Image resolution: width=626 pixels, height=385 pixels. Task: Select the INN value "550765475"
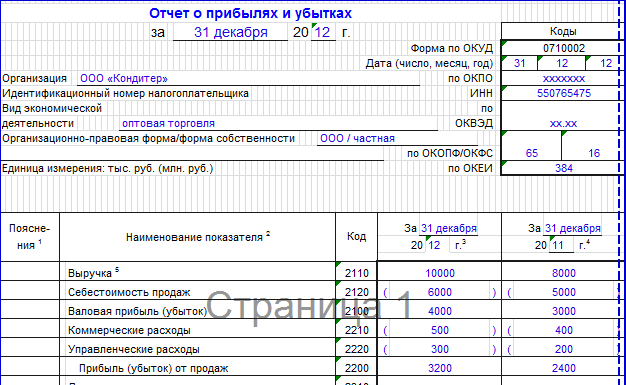pyautogui.click(x=564, y=93)
